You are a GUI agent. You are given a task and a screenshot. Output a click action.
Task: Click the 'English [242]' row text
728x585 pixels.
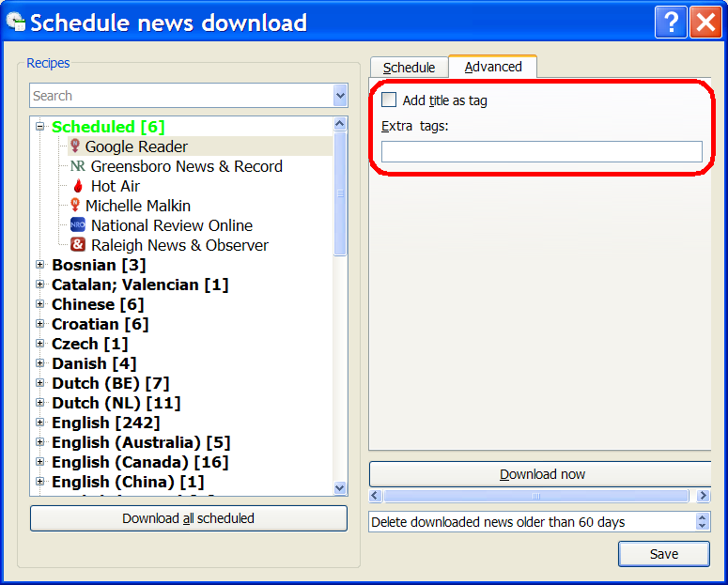point(106,423)
